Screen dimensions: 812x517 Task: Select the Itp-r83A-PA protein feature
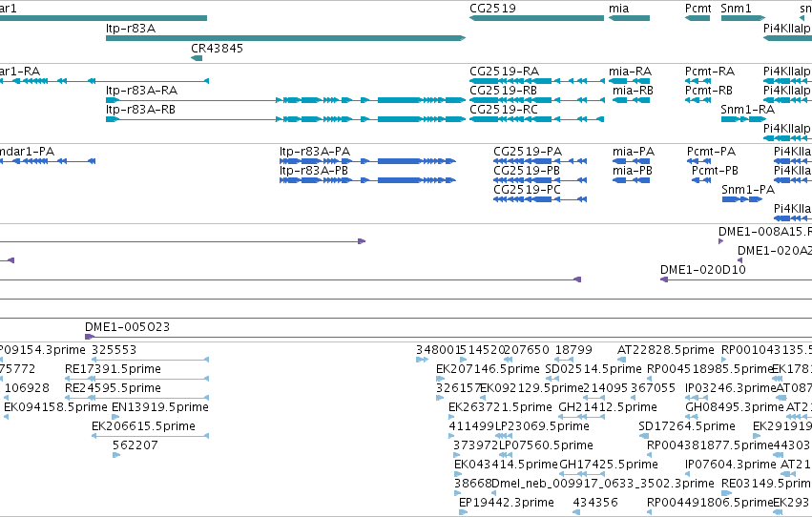pos(367,161)
